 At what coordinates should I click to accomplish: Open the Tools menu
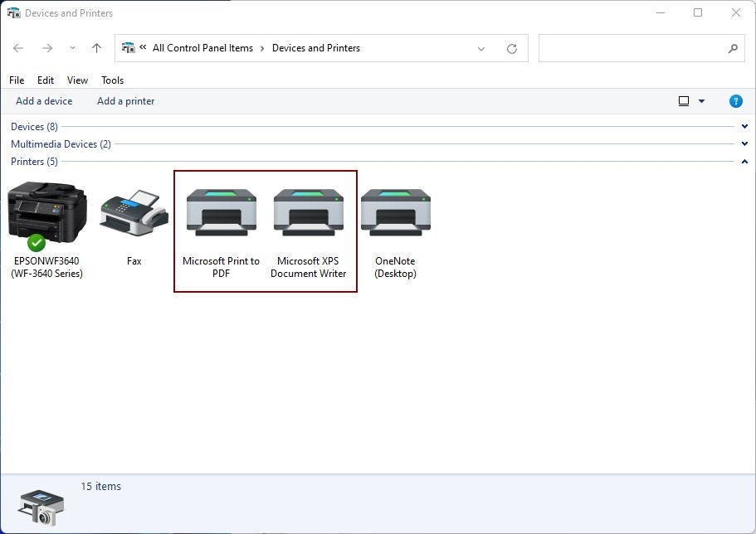point(112,80)
